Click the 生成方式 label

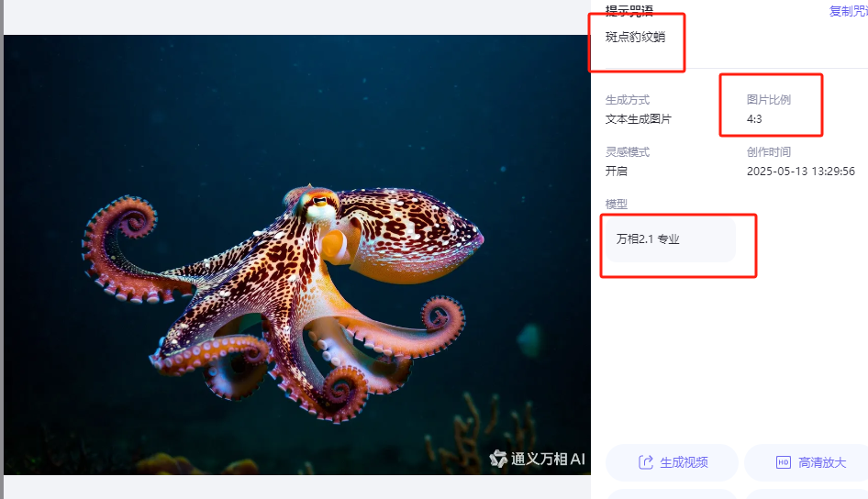(x=628, y=100)
